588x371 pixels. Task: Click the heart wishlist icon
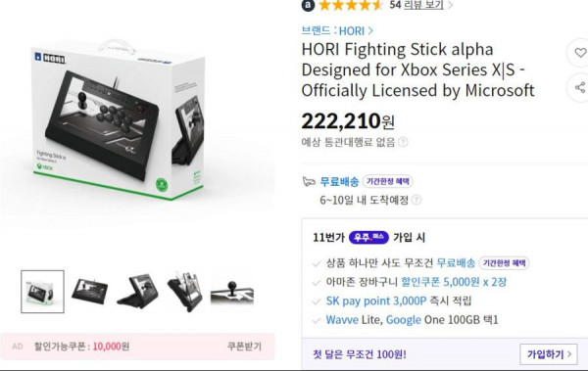click(x=580, y=53)
